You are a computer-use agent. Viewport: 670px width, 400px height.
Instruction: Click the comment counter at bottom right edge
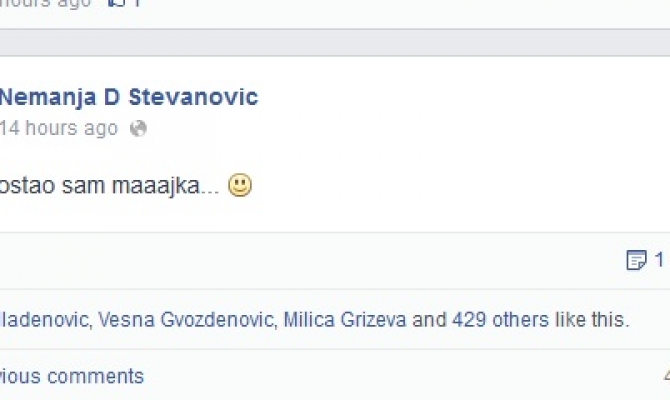(x=667, y=376)
